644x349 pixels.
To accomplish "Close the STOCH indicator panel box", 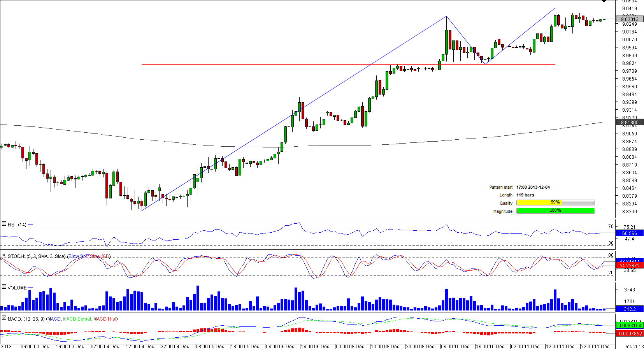I will coord(4,256).
